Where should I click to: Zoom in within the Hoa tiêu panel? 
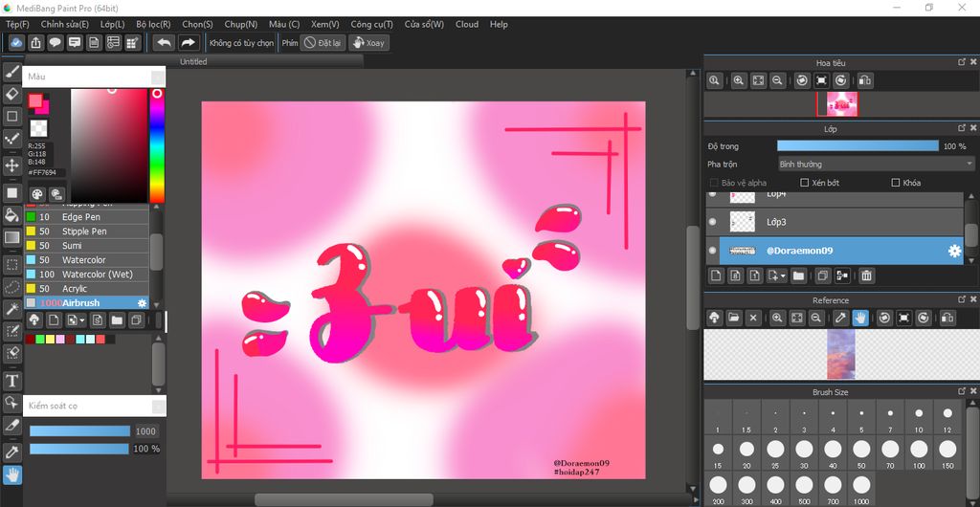click(739, 80)
